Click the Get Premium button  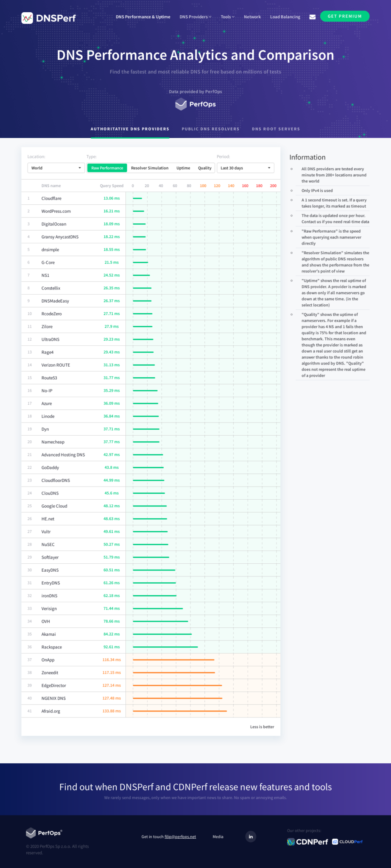(x=344, y=17)
